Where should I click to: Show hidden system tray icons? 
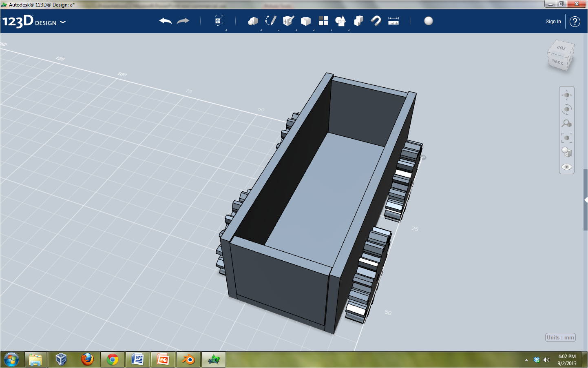(526, 360)
